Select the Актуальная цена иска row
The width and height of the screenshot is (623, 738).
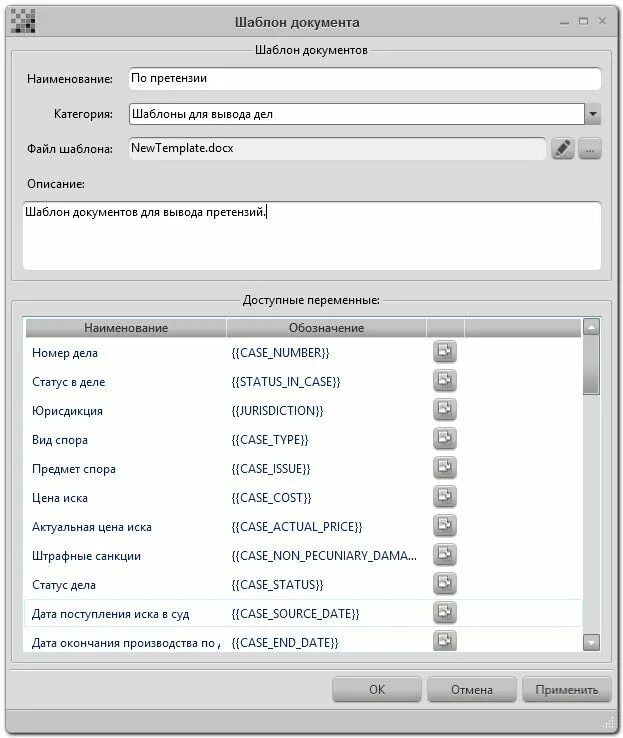coord(303,527)
